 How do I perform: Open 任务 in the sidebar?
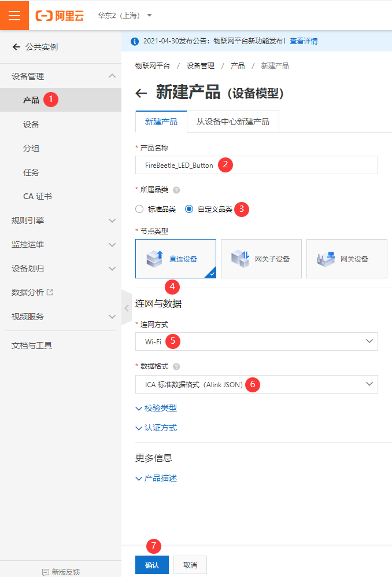tap(31, 172)
